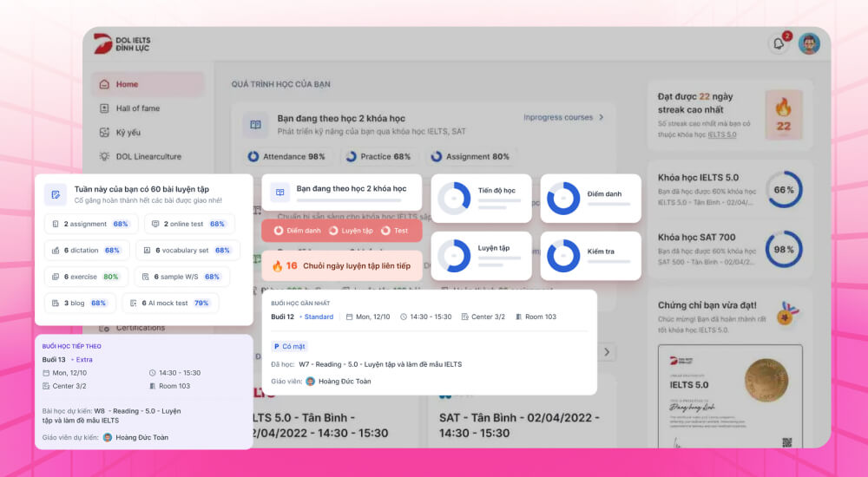Click the weekly practice checklist icon

[x=56, y=194]
